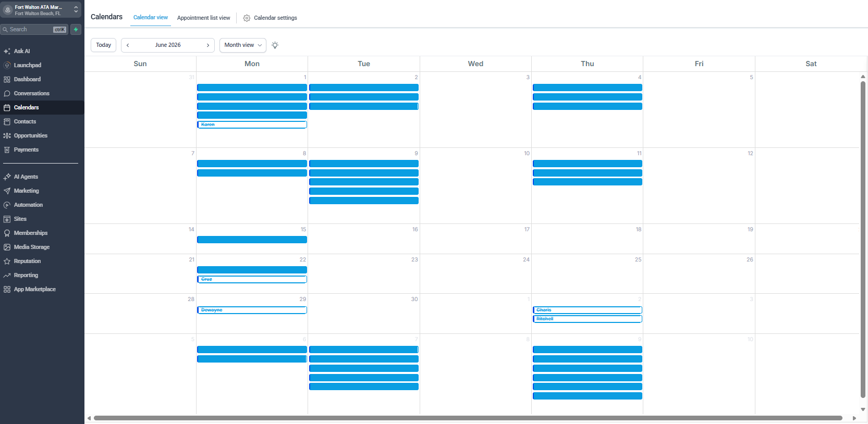
Task: Open the cancelled Charis appointment
Action: click(588, 310)
